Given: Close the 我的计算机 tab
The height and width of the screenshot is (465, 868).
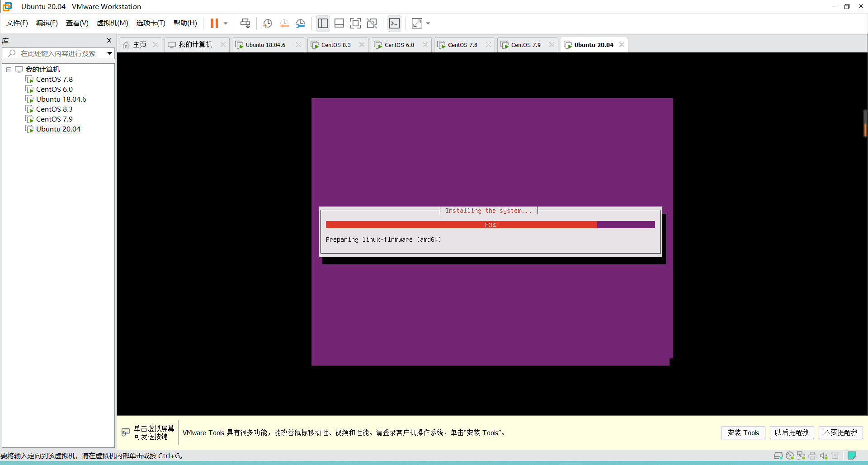Looking at the screenshot, I should point(223,44).
